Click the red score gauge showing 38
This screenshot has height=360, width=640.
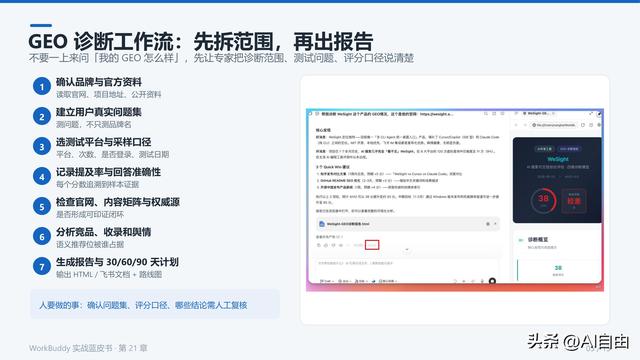(x=543, y=200)
